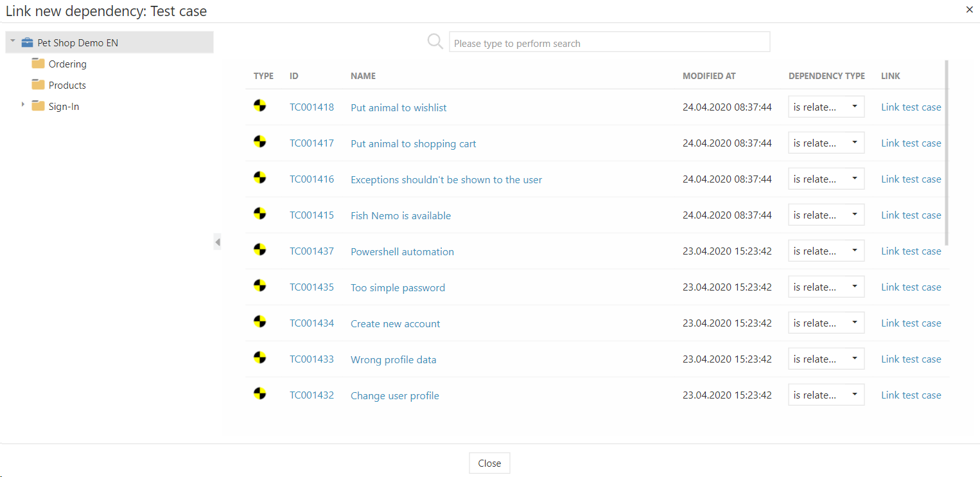
Task: Click the Close button at the bottom
Action: coord(489,463)
